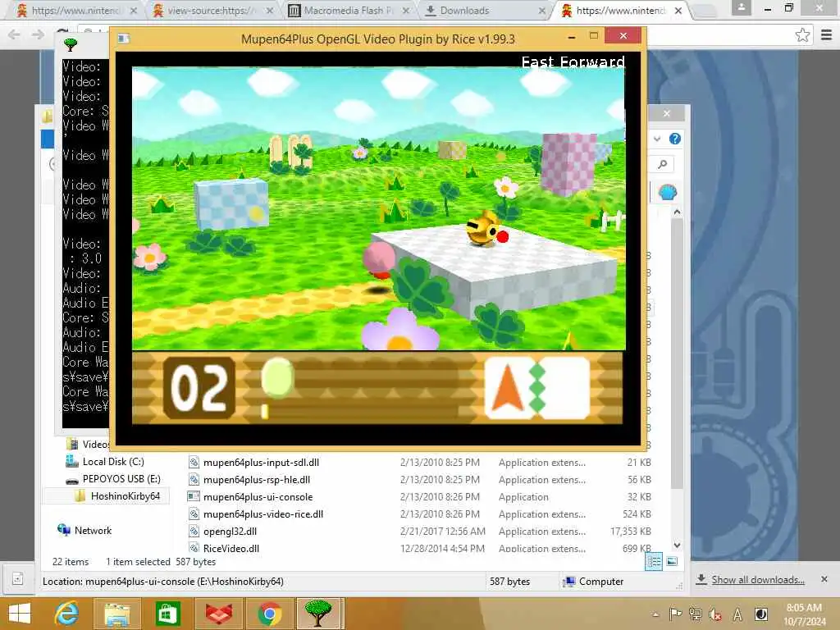Open the network tray icon
840x630 pixels.
click(696, 614)
